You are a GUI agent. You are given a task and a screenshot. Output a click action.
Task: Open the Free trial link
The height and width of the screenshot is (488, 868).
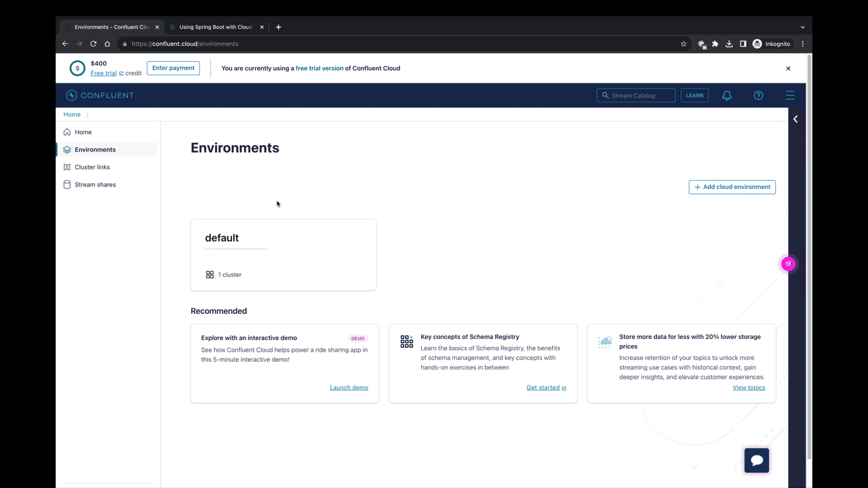click(103, 73)
